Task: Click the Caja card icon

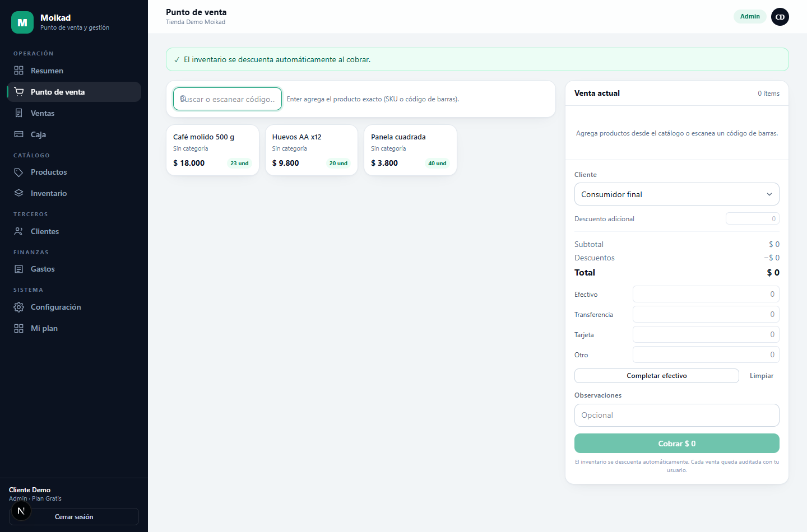Action: click(19, 134)
